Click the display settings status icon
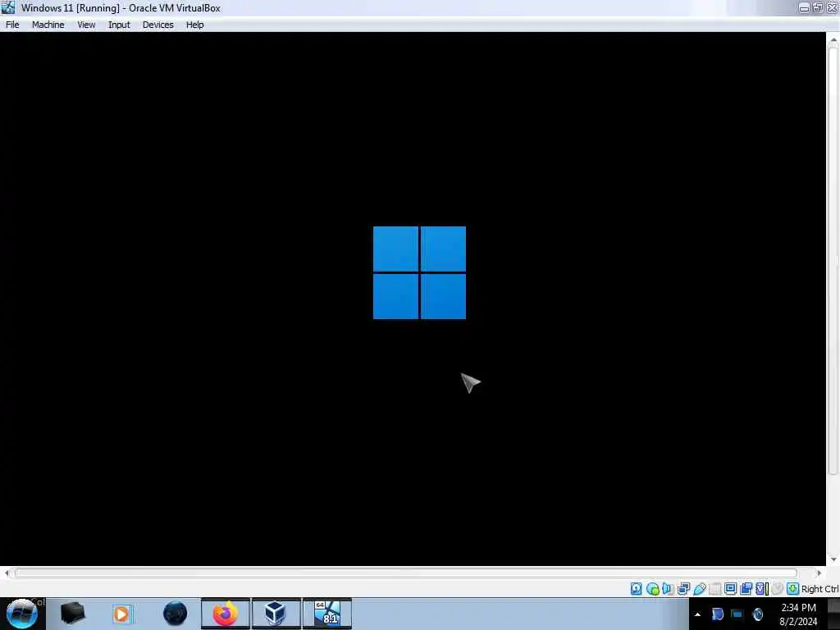840x630 pixels. pyautogui.click(x=730, y=589)
